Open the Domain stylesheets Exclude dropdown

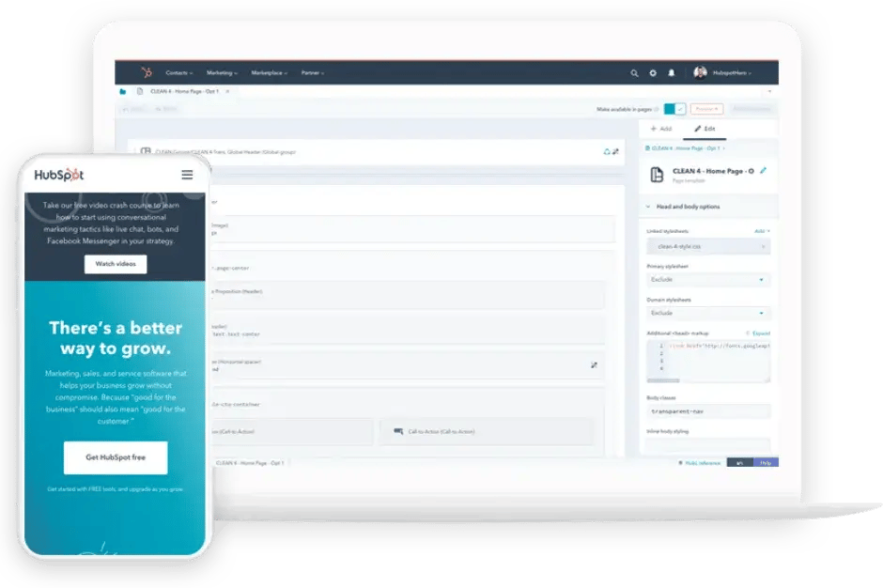coord(706,312)
